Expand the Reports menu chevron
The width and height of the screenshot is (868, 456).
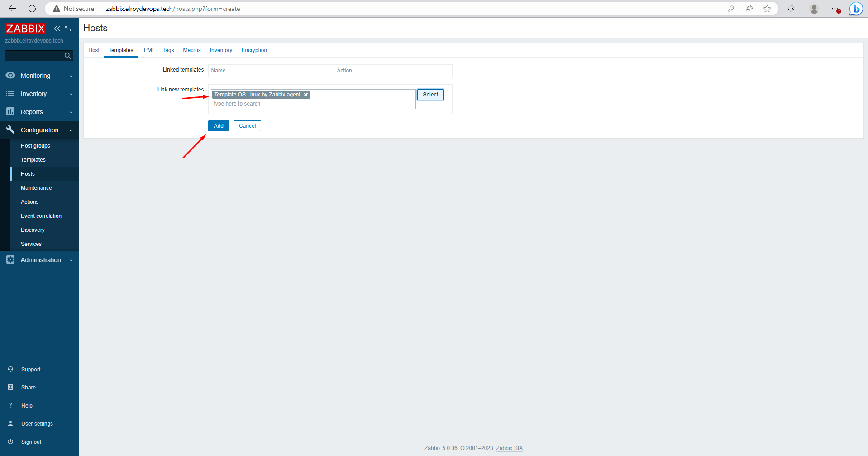pos(71,112)
